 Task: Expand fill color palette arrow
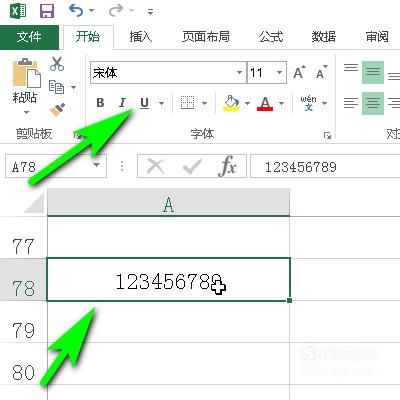(247, 103)
